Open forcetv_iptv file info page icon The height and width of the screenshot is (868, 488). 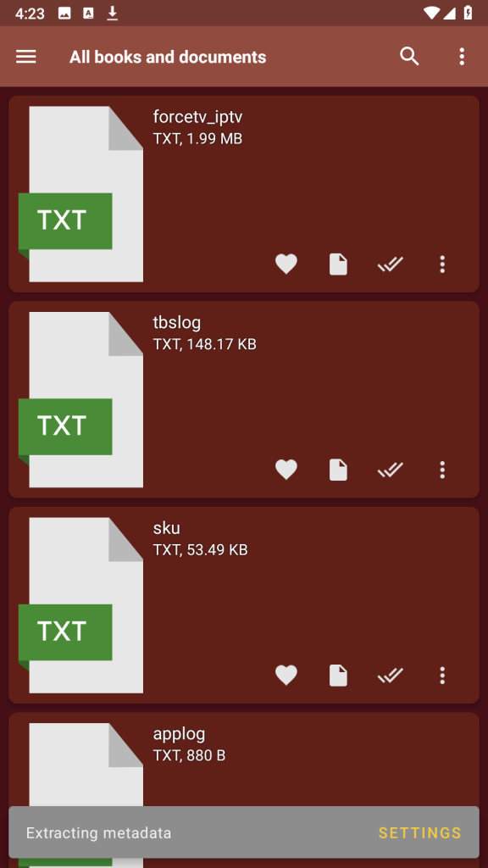[338, 264]
